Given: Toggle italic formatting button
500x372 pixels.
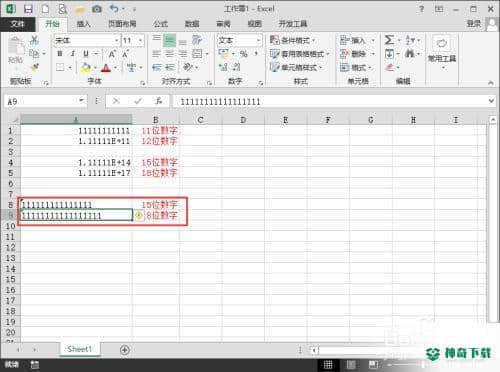Looking at the screenshot, I should coord(73,54).
